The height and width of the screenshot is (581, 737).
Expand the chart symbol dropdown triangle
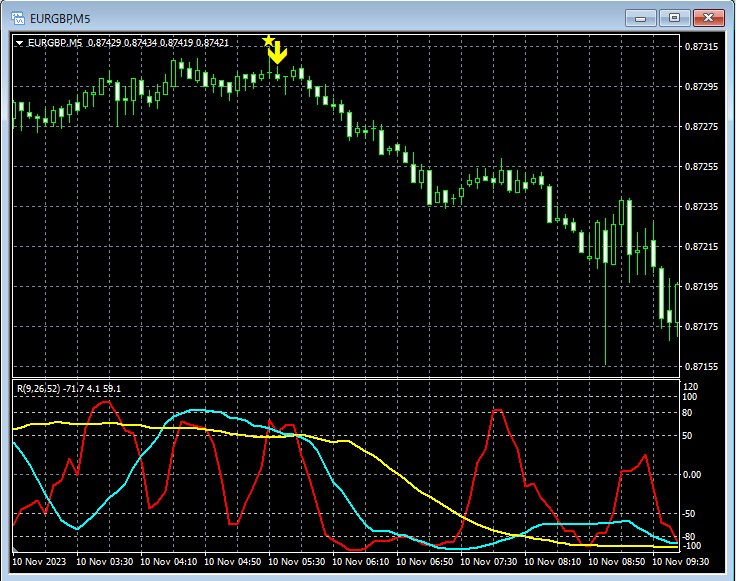pyautogui.click(x=19, y=43)
